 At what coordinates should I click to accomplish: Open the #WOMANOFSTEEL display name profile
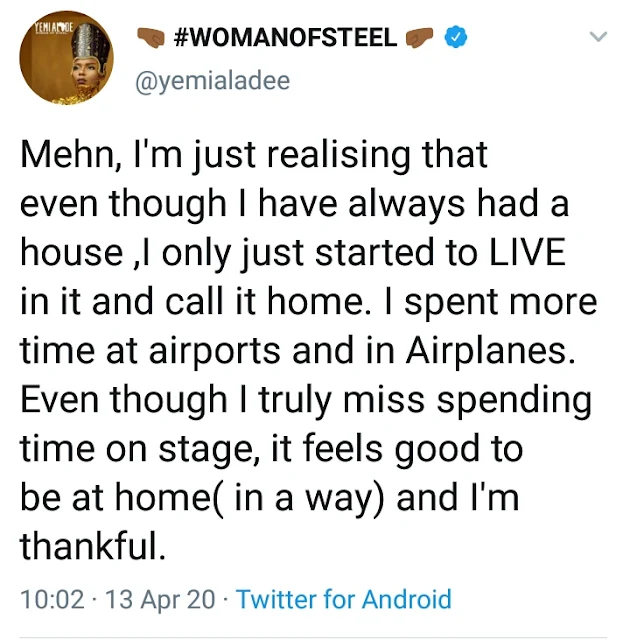285,38
